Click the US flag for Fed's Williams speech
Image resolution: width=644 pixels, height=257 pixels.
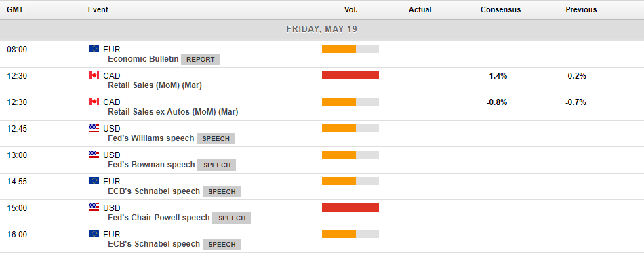(x=94, y=128)
